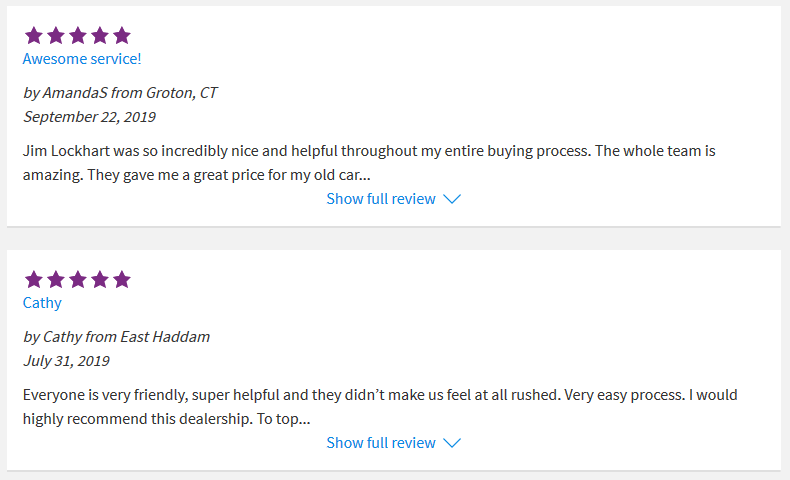Click the 'Everyone is very friendly' review excerpt
Image resolution: width=790 pixels, height=480 pixels.
point(380,406)
